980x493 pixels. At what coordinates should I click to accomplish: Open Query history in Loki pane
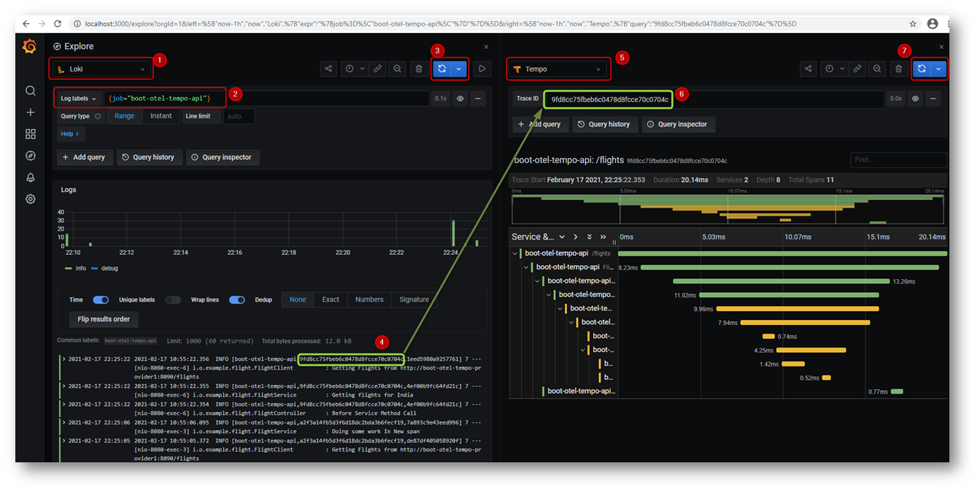(x=148, y=157)
